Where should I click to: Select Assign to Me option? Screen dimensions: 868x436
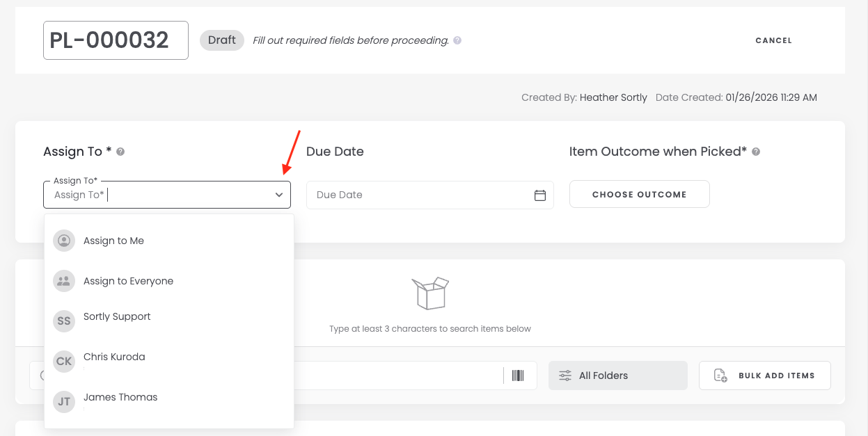coord(113,241)
